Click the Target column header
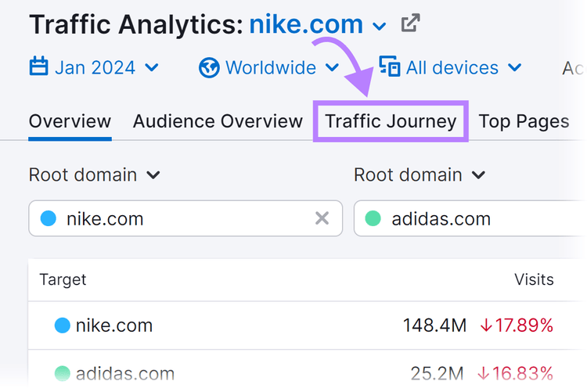The height and width of the screenshot is (392, 587). click(x=63, y=279)
